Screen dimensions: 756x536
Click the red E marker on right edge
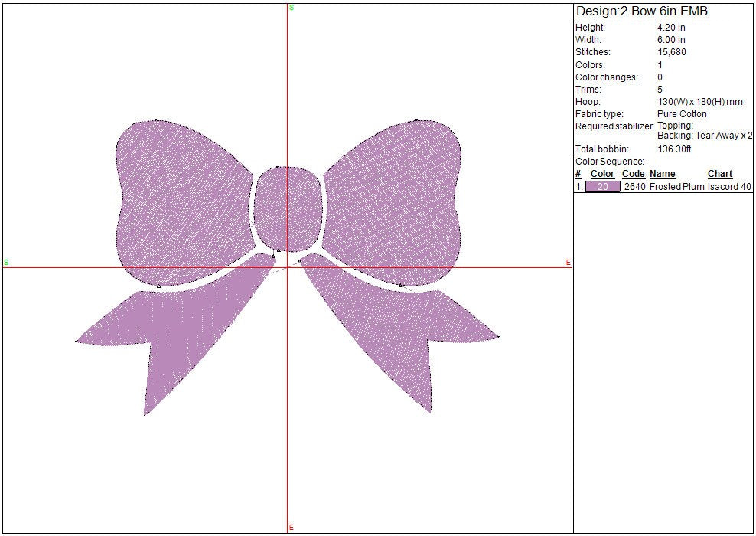click(568, 263)
